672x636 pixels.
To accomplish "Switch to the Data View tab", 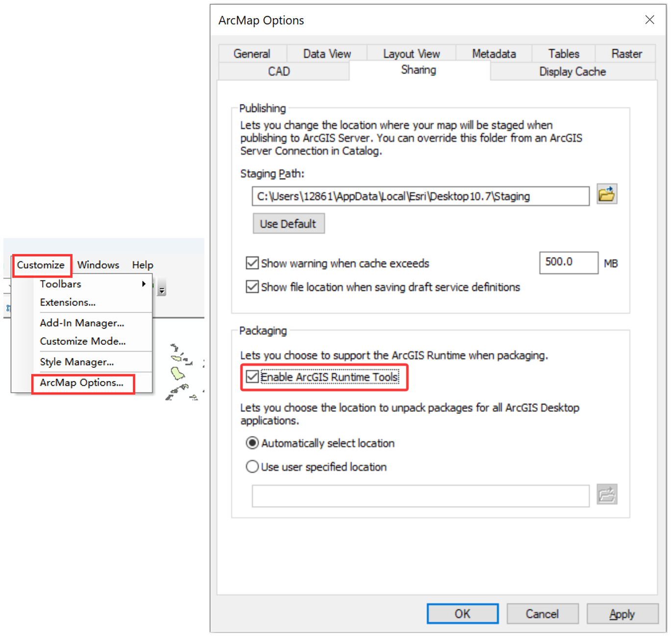I will click(327, 54).
